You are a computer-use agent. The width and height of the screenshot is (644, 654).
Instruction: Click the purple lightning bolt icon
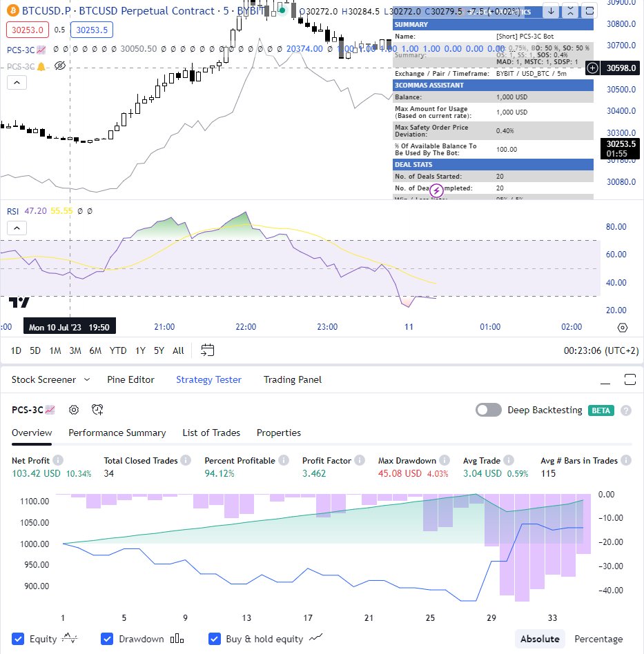[436, 190]
